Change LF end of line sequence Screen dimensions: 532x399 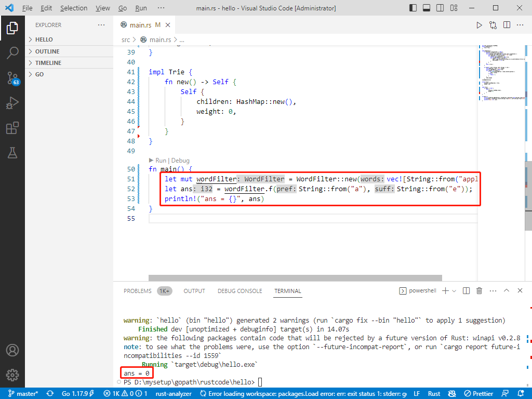coord(417,394)
